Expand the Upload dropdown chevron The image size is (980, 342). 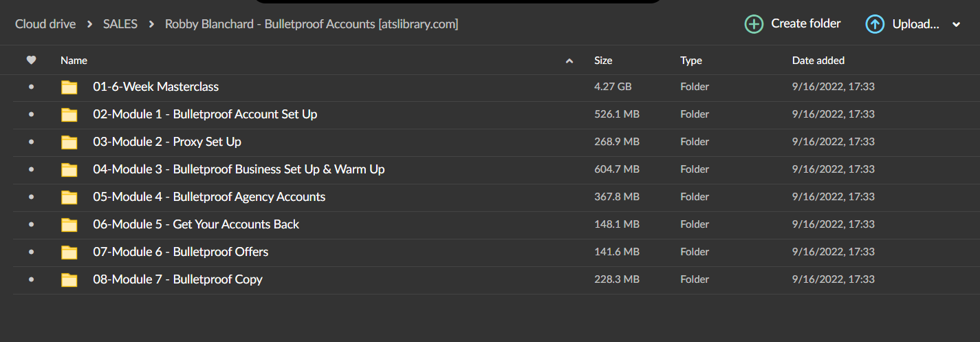[956, 25]
